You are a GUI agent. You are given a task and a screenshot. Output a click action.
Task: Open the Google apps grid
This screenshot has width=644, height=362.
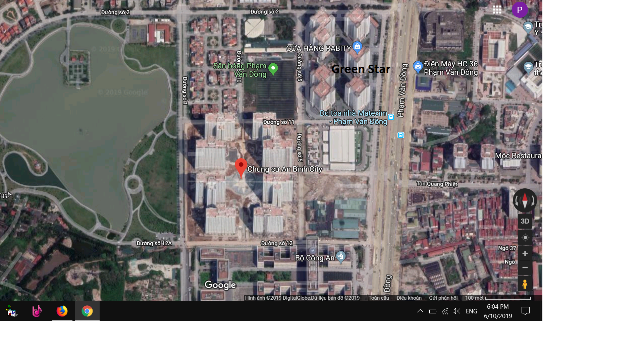[497, 10]
